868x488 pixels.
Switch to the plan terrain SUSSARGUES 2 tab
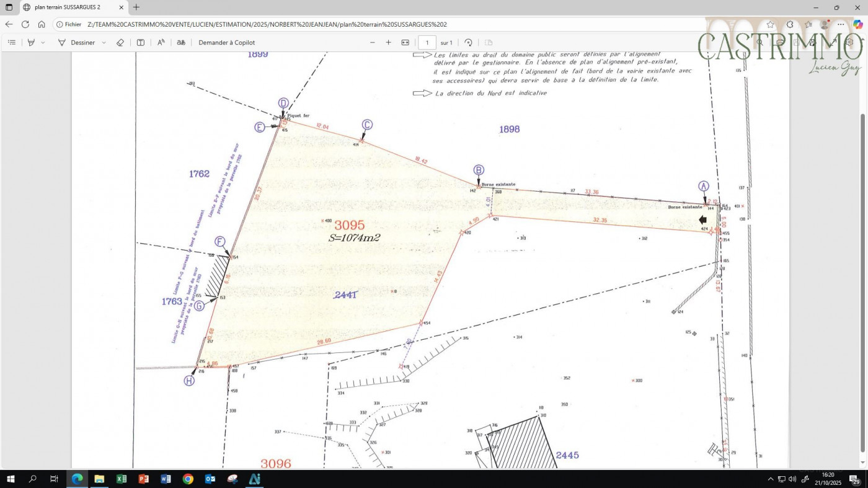pos(68,7)
